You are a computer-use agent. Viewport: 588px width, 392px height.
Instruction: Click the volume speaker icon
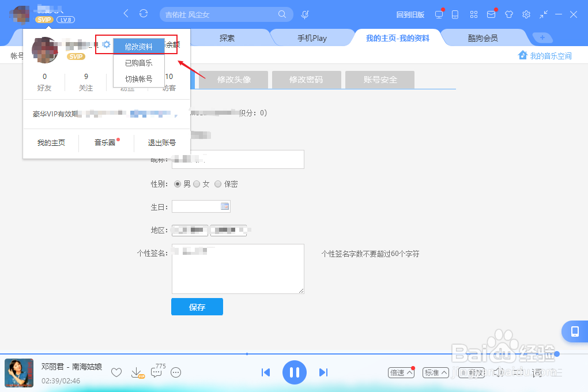pyautogui.click(x=498, y=372)
